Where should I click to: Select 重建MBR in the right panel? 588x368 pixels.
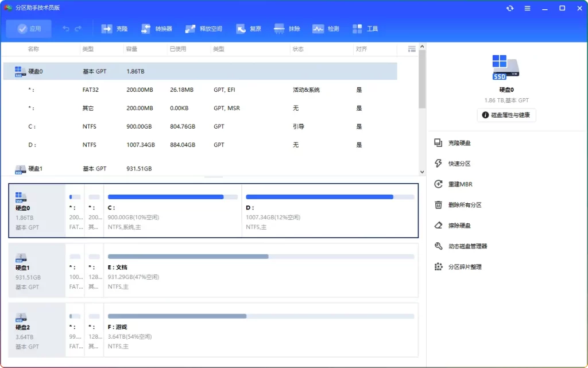[460, 184]
